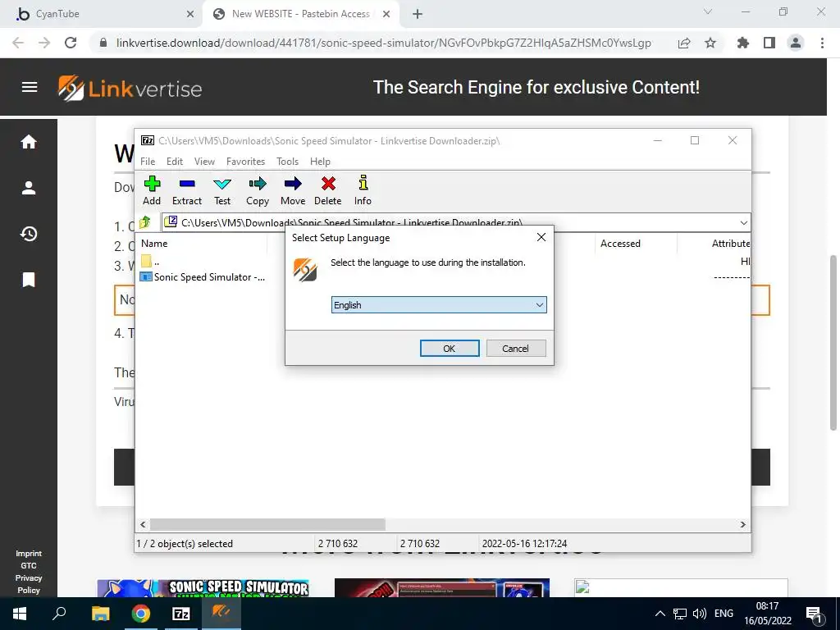This screenshot has height=630, width=840.
Task: Open the Tools menu in 7-Zip
Action: [x=287, y=162]
